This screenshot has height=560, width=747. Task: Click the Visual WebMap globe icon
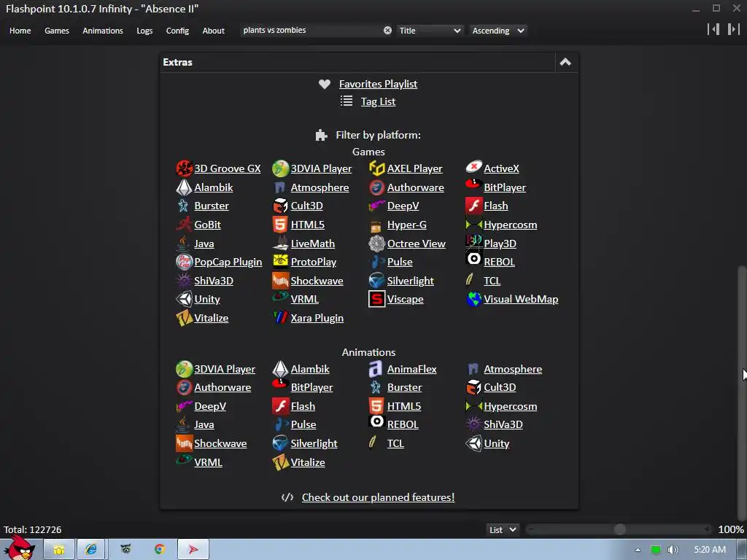[x=473, y=299]
